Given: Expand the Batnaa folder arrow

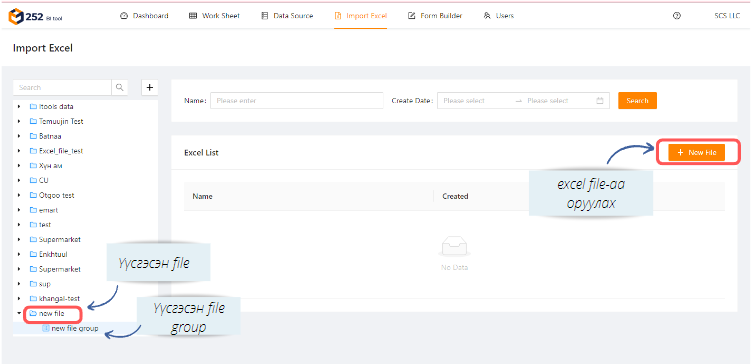Looking at the screenshot, I should (x=19, y=136).
